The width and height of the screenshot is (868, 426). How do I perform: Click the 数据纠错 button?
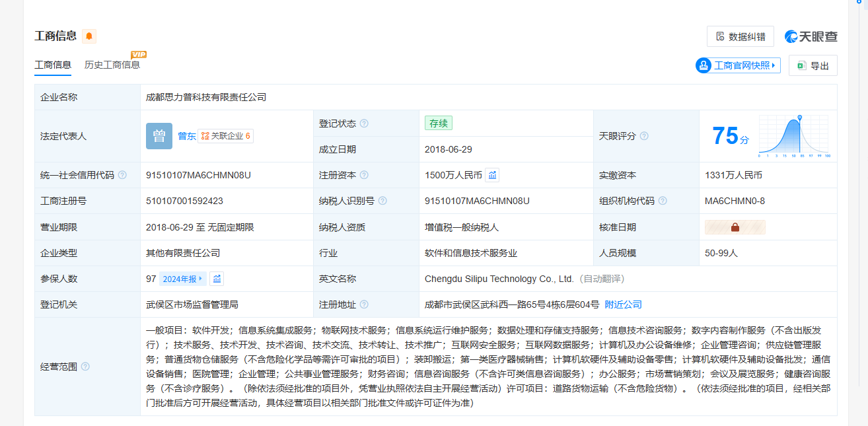(740, 36)
